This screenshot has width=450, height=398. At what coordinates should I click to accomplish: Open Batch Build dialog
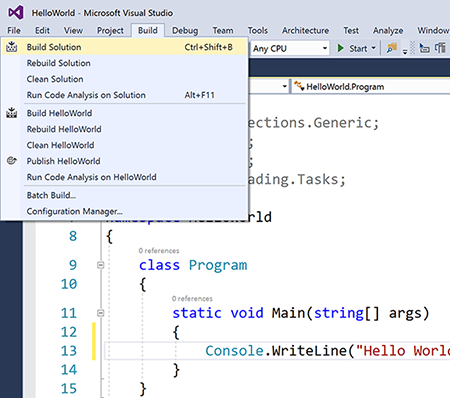pyautogui.click(x=124, y=195)
